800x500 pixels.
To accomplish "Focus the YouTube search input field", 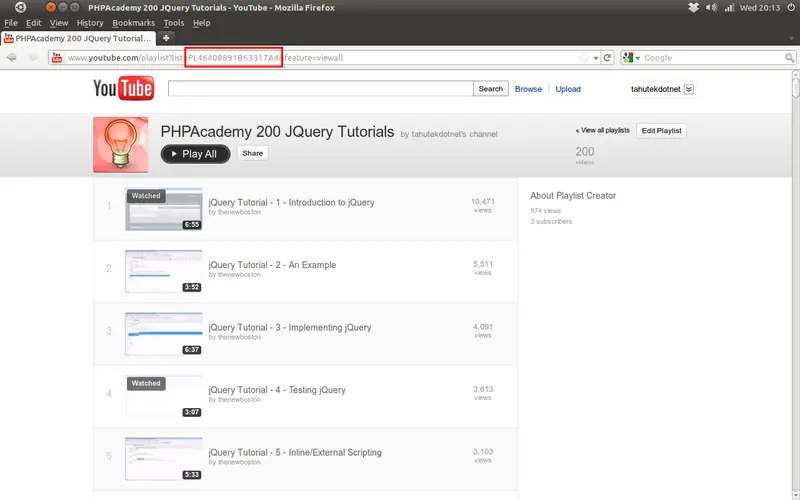I will tap(320, 88).
